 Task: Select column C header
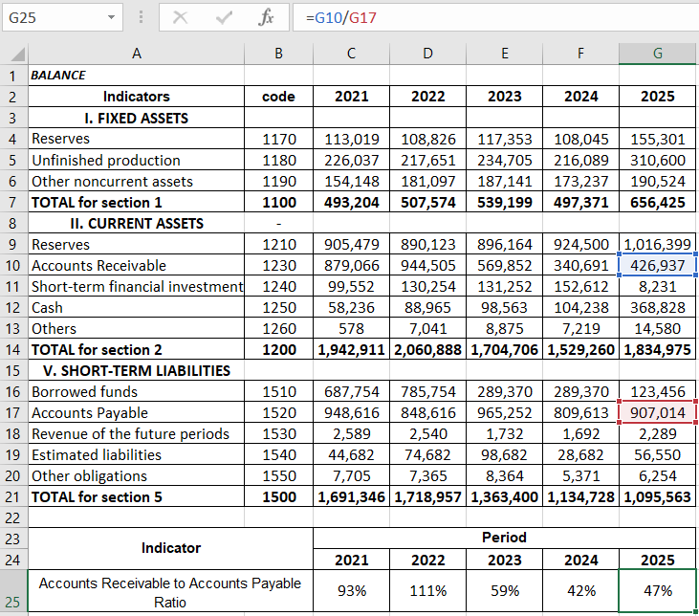click(351, 54)
